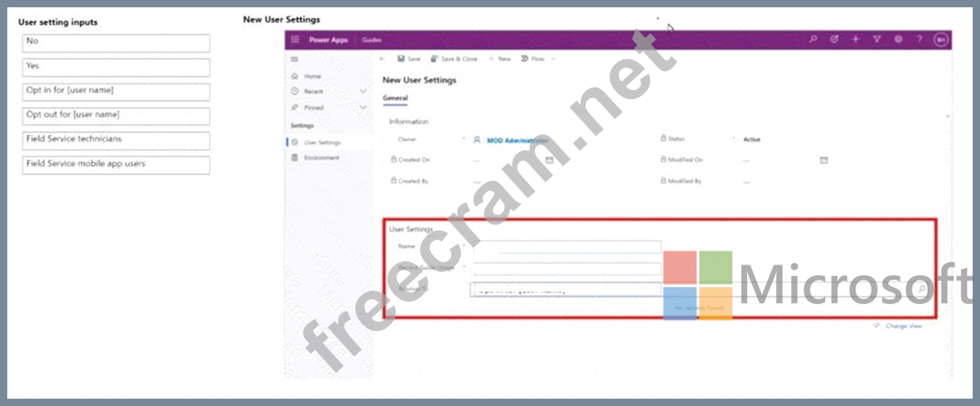Open the MOD Administrator owner link
980x406 pixels.
pos(517,140)
